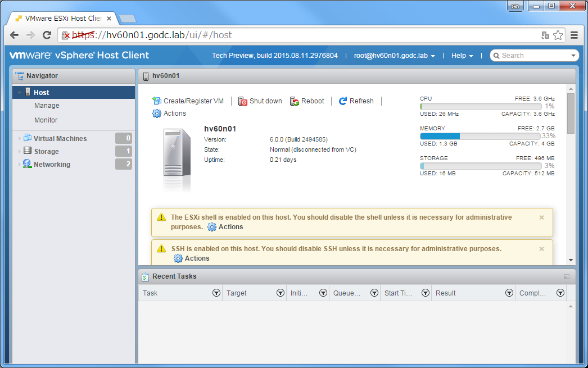Expand the Networking tree node

[20, 164]
